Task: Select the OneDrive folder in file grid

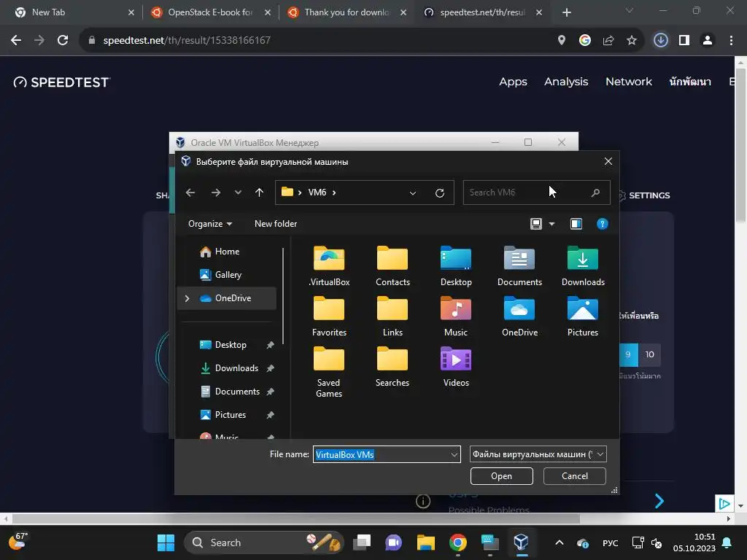Action: point(519,316)
